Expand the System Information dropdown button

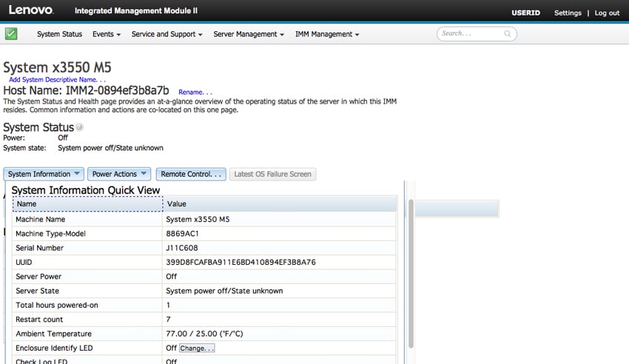pos(44,174)
